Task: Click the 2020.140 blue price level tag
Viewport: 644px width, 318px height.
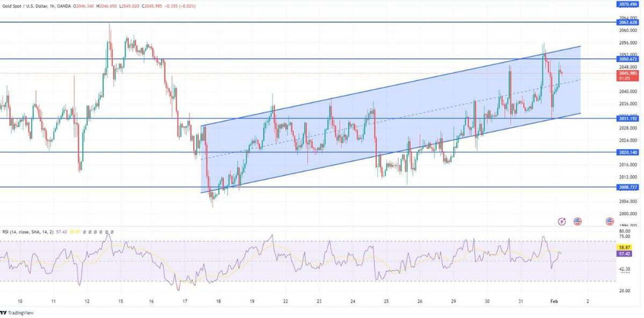Action: pyautogui.click(x=627, y=153)
